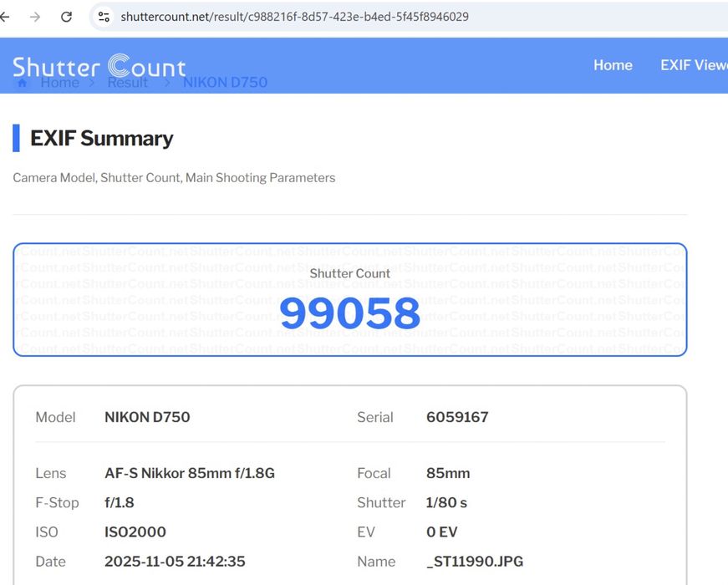Click the Shutter Count logo

(x=99, y=66)
